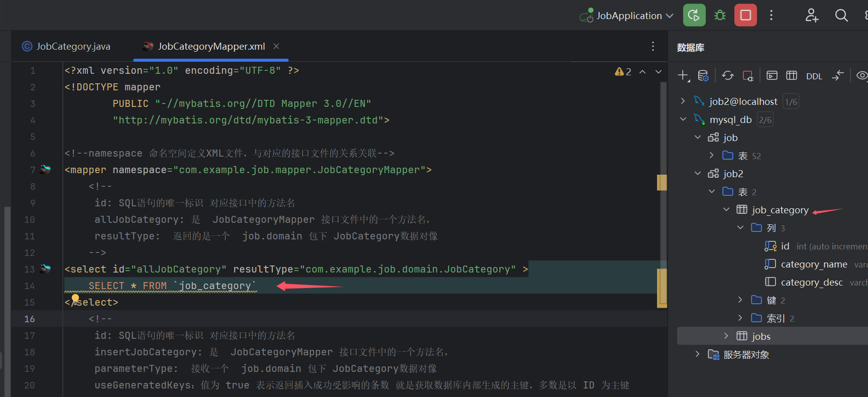The image size is (868, 397).
Task: Expand the jobs table node
Action: 726,336
